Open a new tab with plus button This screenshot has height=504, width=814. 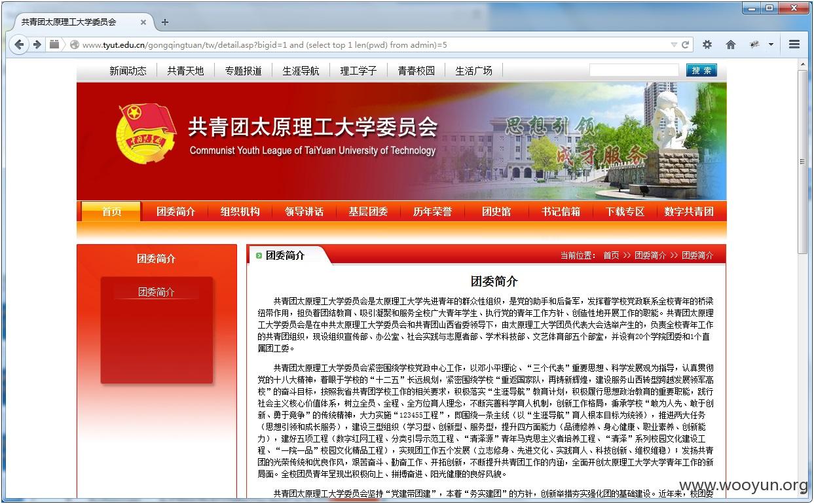pos(165,22)
